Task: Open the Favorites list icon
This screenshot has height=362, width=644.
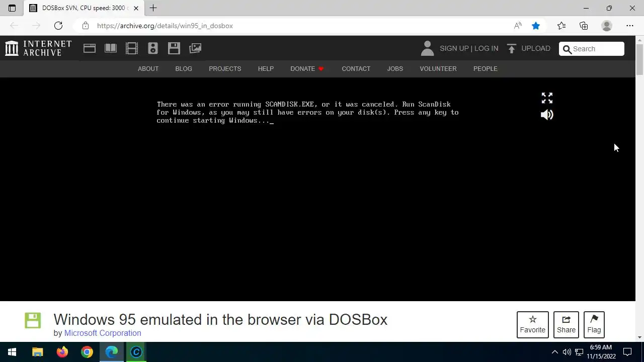Action: point(561,26)
